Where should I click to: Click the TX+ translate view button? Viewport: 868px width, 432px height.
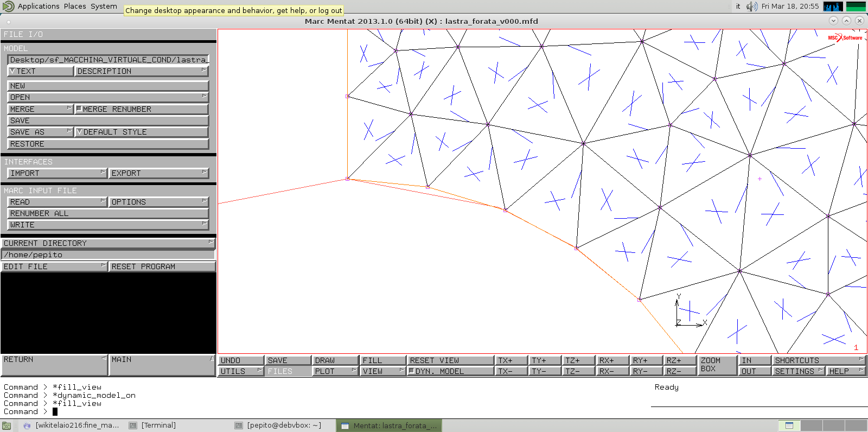(511, 360)
